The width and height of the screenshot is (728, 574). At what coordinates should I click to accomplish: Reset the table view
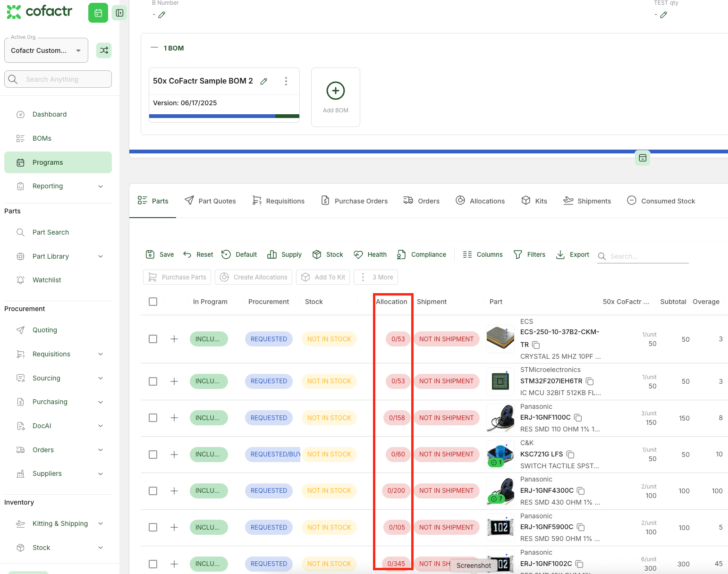[x=198, y=254]
